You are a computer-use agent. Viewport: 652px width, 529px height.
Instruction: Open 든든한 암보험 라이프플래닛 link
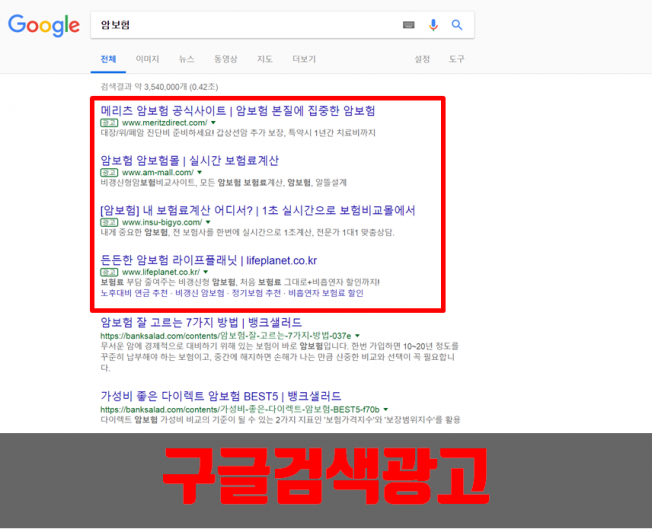click(x=209, y=260)
